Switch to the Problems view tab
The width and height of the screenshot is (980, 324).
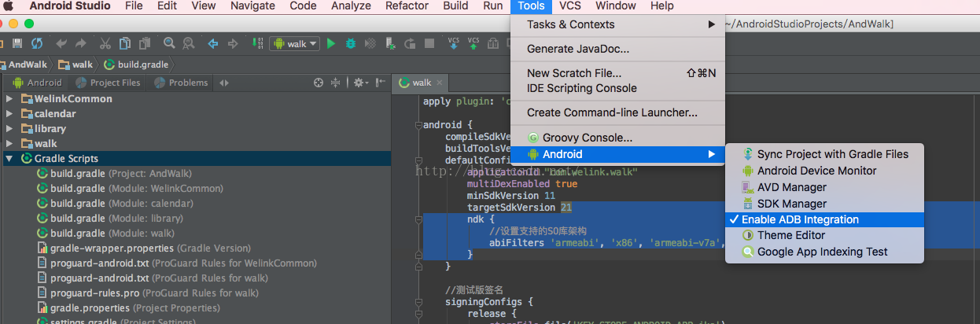pyautogui.click(x=180, y=83)
